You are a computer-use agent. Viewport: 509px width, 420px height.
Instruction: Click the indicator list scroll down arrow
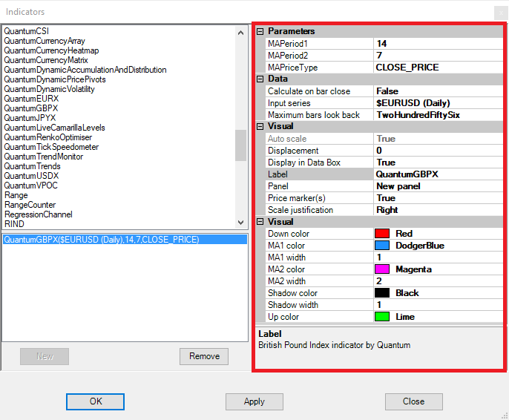pos(240,223)
